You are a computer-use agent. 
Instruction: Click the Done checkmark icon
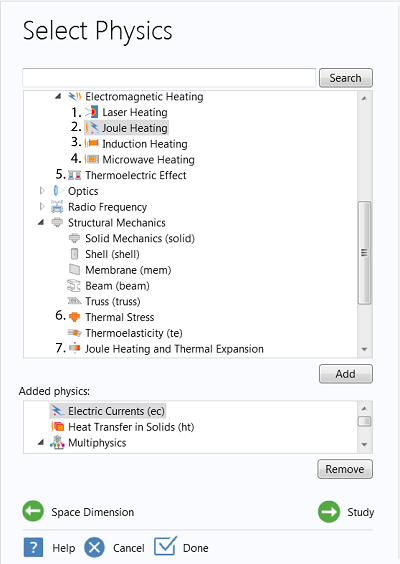pyautogui.click(x=165, y=546)
